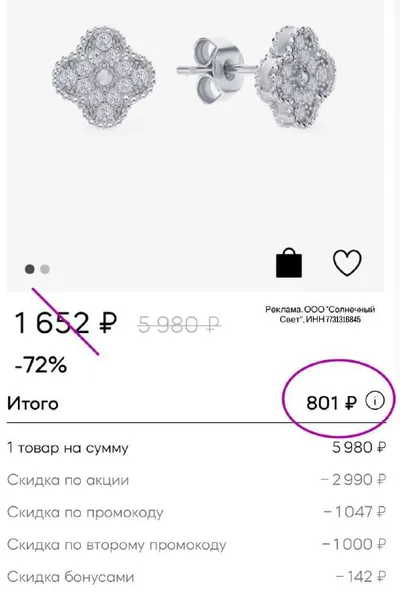This screenshot has height=599, width=400.
Task: Add earrings to the shopping bag
Action: point(289,263)
